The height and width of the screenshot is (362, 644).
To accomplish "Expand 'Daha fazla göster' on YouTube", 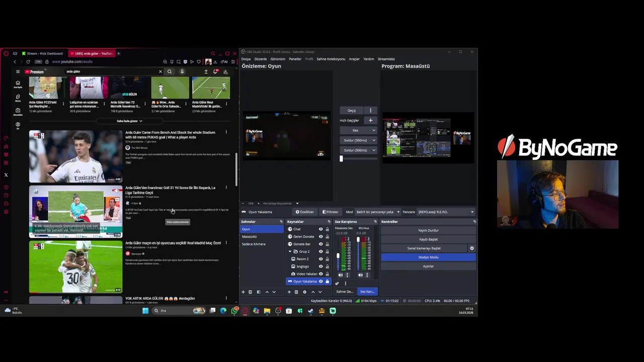I will click(x=129, y=121).
